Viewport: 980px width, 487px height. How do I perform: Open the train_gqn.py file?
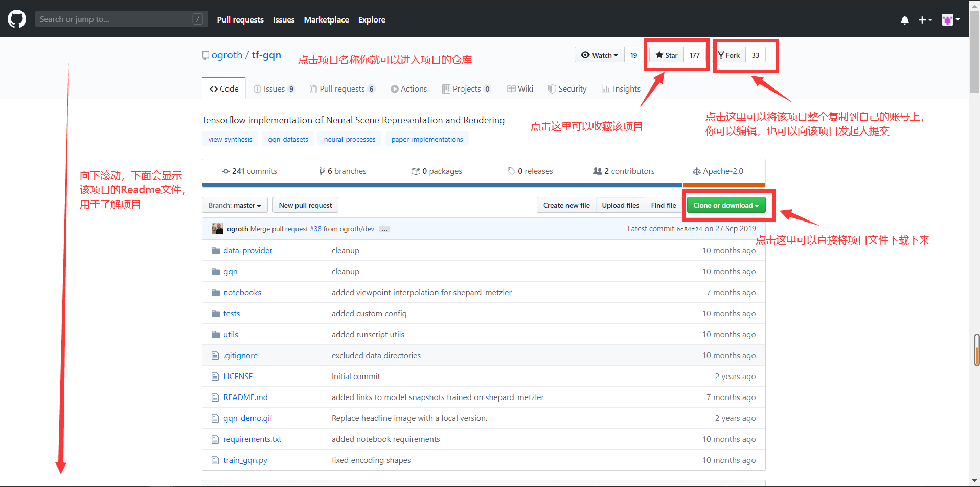[245, 460]
